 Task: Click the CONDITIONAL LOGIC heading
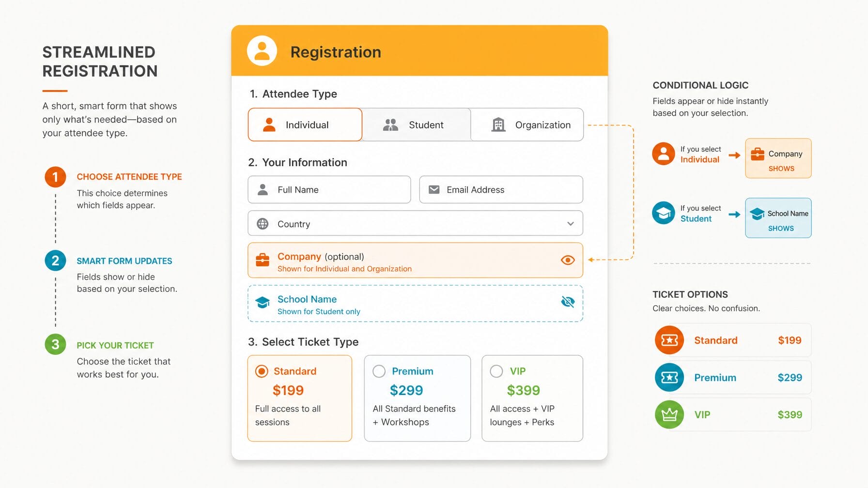coord(700,85)
